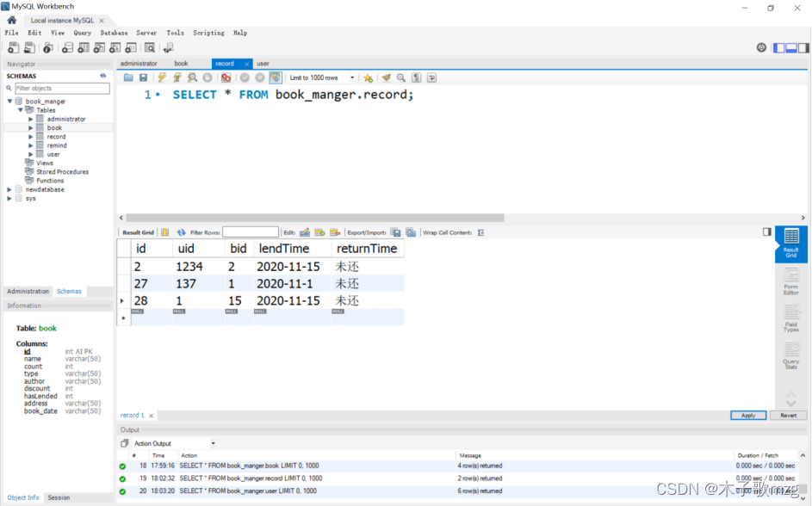
Task: Open the Field Types view
Action: 791,318
